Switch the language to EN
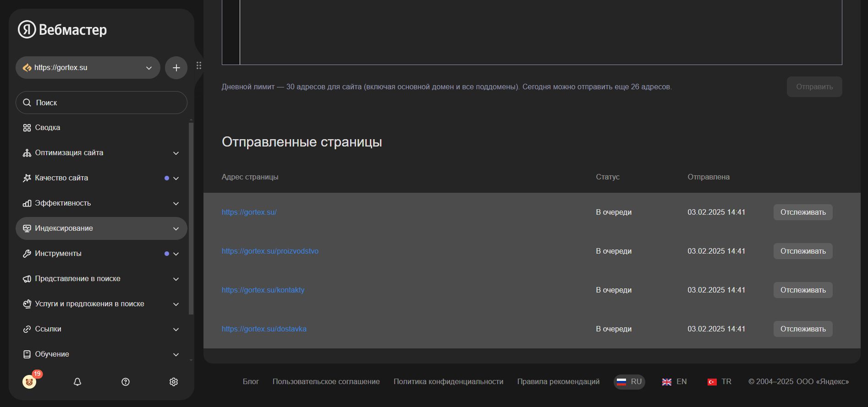Viewport: 868px width, 407px height. click(674, 382)
